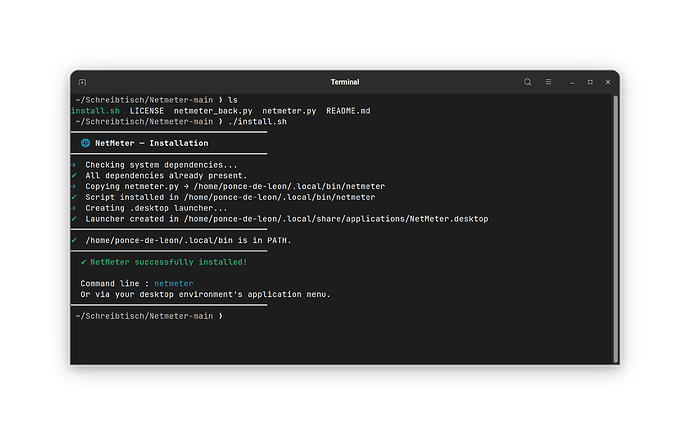Click the ./install.sh command text

(x=257, y=122)
